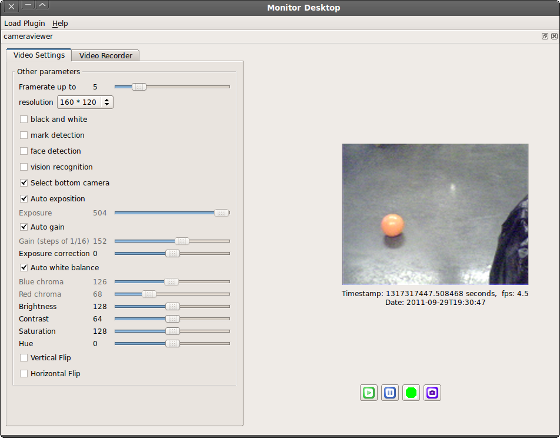Enable Vertical Flip checkbox
560x438 pixels.
(24, 358)
